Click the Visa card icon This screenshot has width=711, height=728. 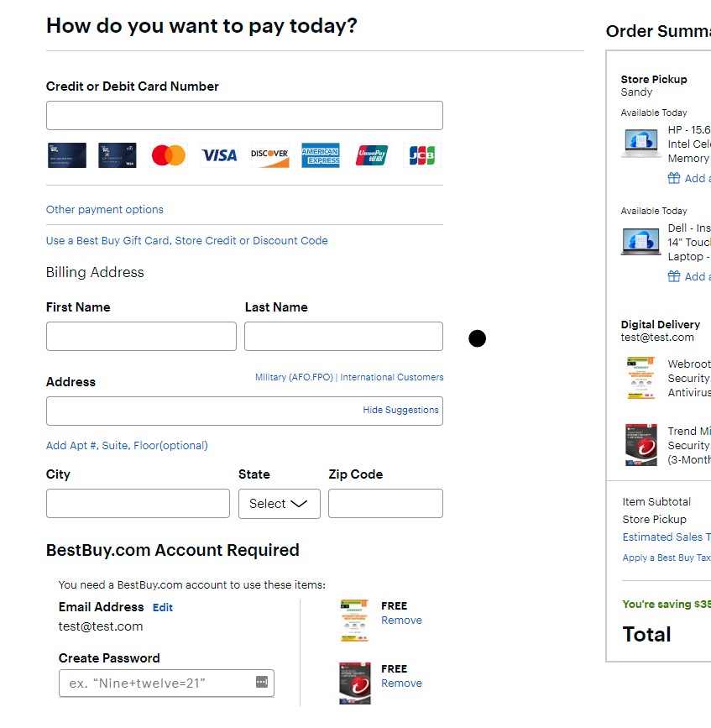[219, 155]
